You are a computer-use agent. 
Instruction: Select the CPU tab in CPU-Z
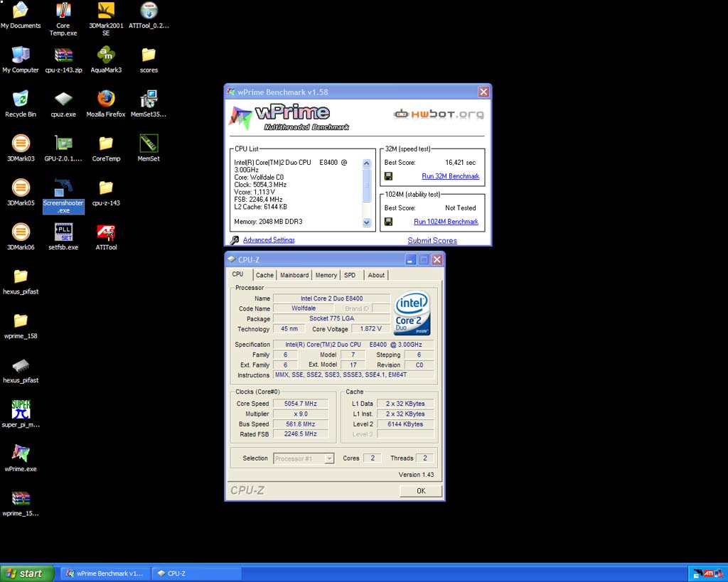click(x=237, y=274)
